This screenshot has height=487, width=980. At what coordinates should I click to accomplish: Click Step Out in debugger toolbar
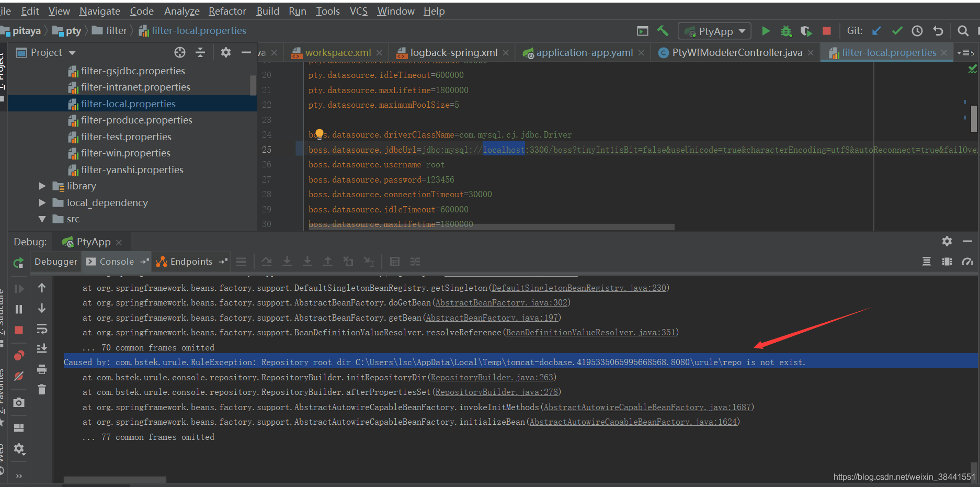(x=327, y=262)
